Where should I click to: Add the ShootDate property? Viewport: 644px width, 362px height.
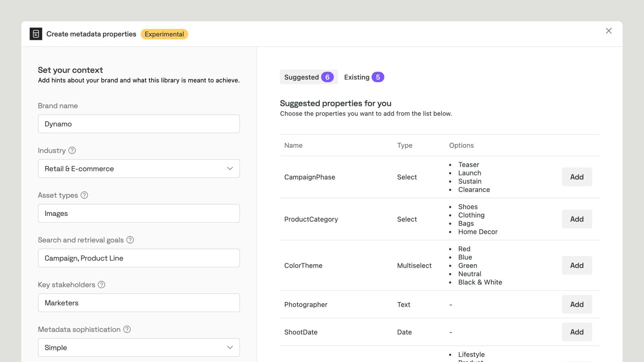pos(576,332)
